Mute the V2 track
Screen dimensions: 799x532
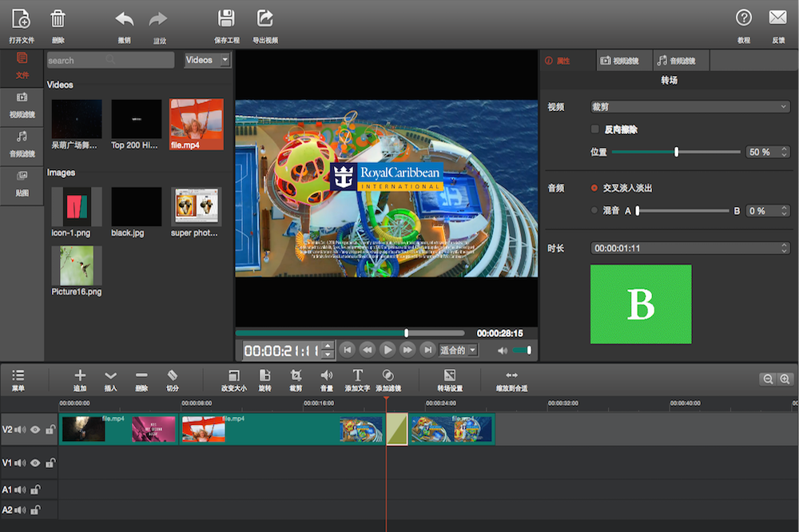click(21, 430)
